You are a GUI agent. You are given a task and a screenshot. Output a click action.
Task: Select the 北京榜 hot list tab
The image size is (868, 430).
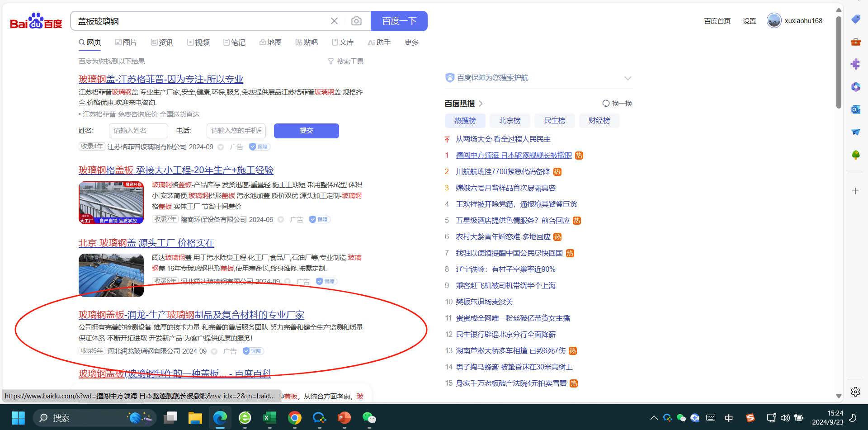tap(509, 121)
